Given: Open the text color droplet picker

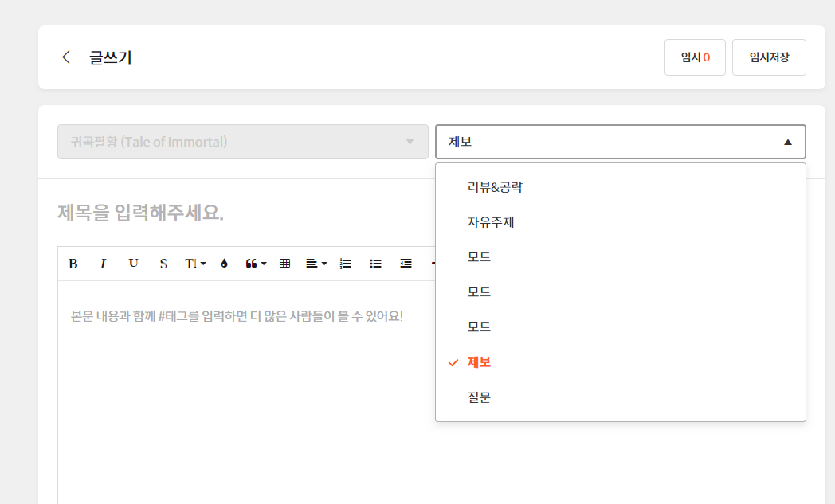Looking at the screenshot, I should click(x=224, y=264).
